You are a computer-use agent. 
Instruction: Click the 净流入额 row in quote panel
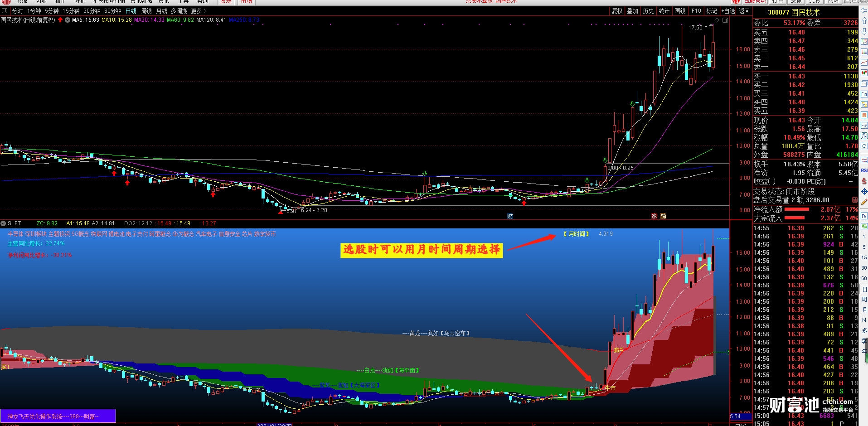click(805, 209)
